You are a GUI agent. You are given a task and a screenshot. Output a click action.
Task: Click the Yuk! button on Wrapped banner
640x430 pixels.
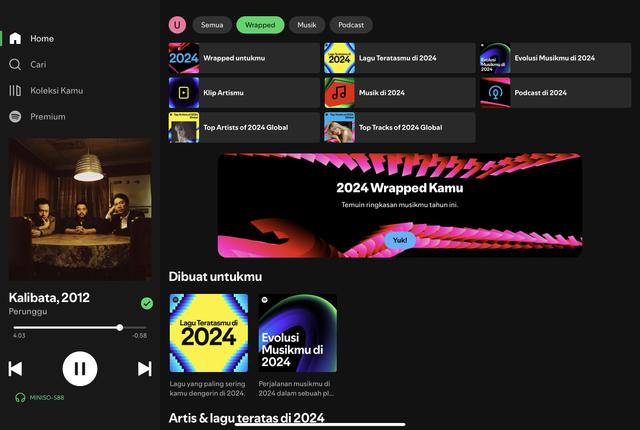400,240
